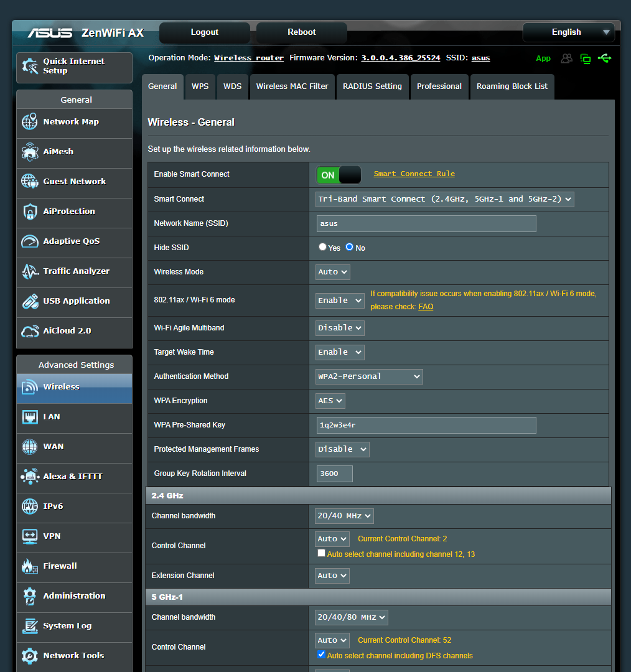Enable auto select channel including 12, 13
The height and width of the screenshot is (672, 631).
pos(321,553)
